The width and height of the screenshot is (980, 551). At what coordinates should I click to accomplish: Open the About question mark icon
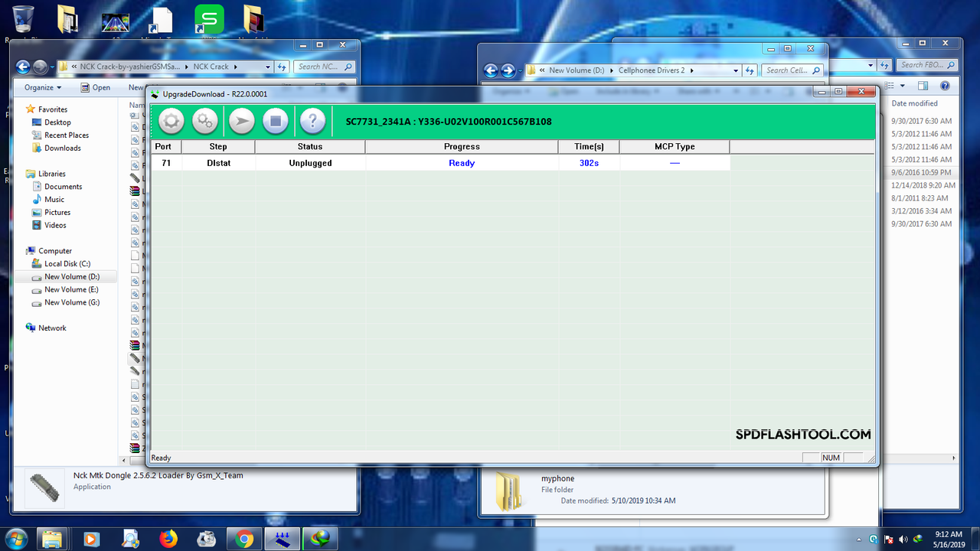coord(312,121)
